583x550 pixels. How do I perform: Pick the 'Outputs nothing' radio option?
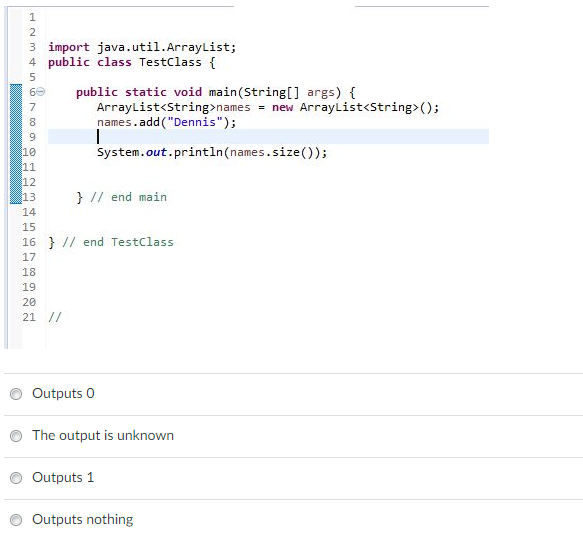[16, 520]
